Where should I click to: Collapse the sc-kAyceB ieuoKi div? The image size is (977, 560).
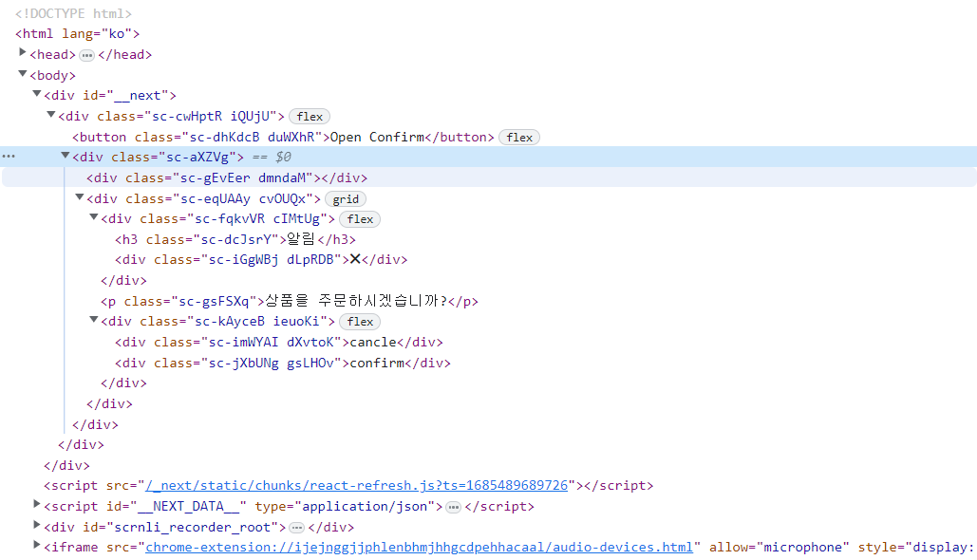pos(93,320)
